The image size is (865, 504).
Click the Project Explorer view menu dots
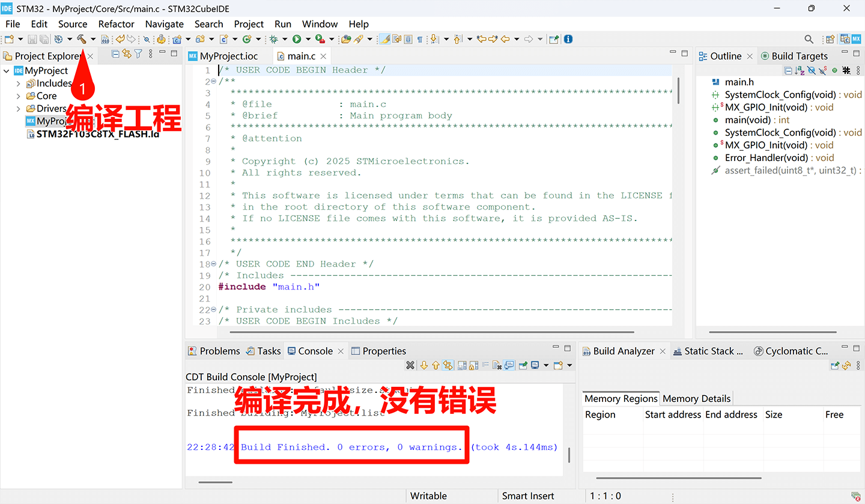(x=151, y=54)
